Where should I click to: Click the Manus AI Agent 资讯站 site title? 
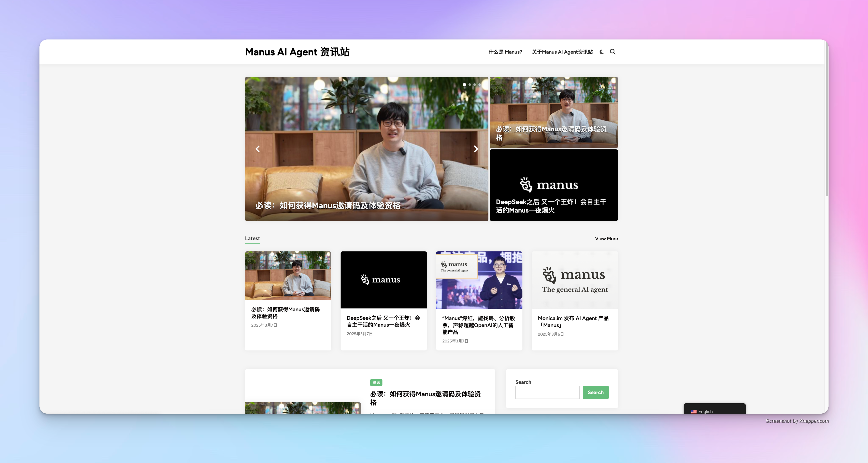point(297,52)
